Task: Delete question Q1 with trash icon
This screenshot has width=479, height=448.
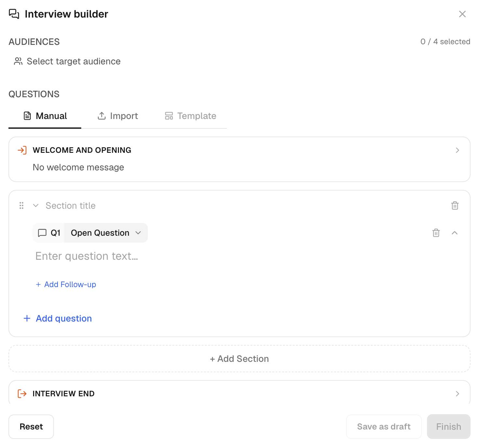Action: [436, 233]
